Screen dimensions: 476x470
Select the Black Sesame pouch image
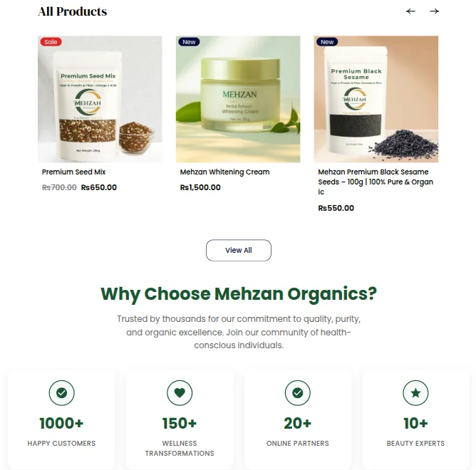pyautogui.click(x=376, y=99)
